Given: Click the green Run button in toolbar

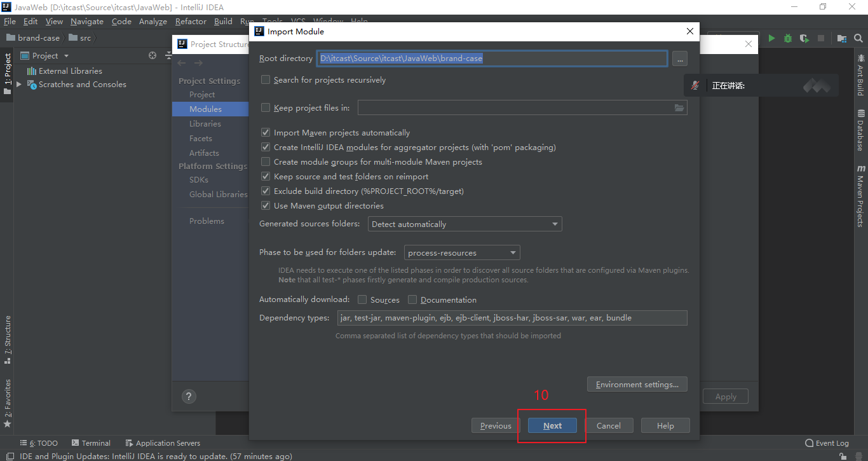Looking at the screenshot, I should click(x=771, y=38).
